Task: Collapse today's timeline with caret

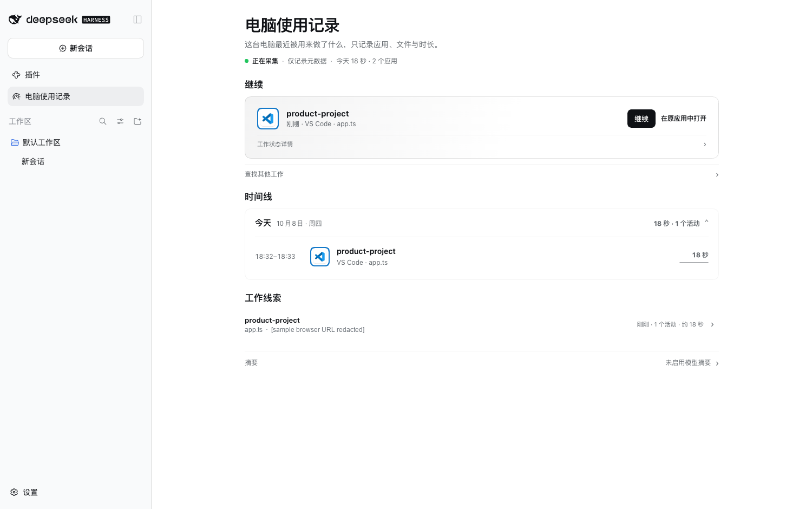Action: tap(706, 221)
